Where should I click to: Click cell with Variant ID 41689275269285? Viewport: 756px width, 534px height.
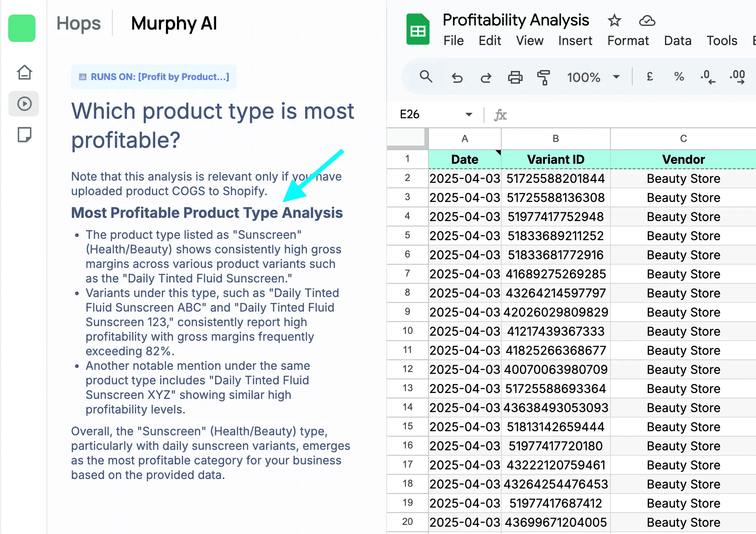[x=556, y=274]
